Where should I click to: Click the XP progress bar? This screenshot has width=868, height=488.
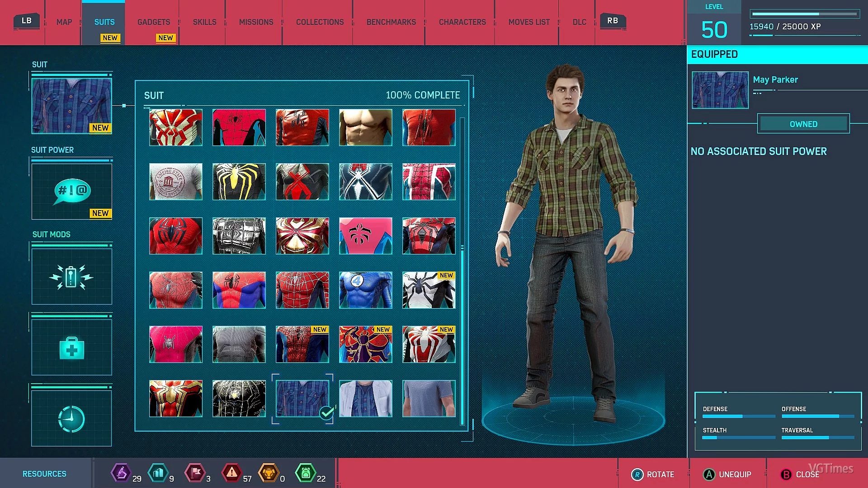[x=805, y=14]
